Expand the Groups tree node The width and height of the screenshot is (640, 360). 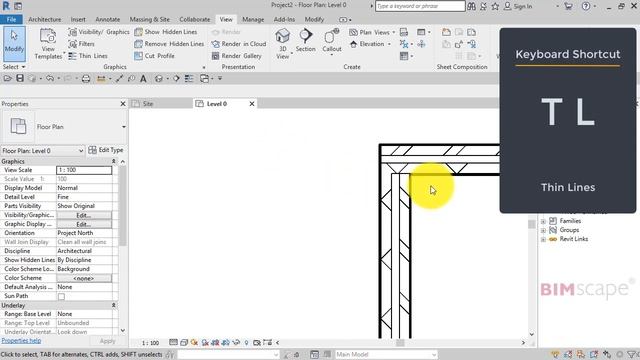543,230
